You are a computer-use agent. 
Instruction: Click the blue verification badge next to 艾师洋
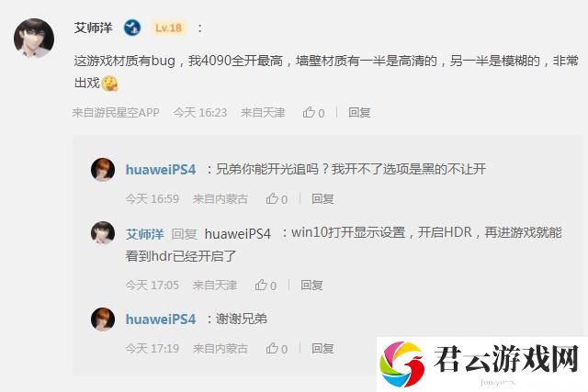132,28
